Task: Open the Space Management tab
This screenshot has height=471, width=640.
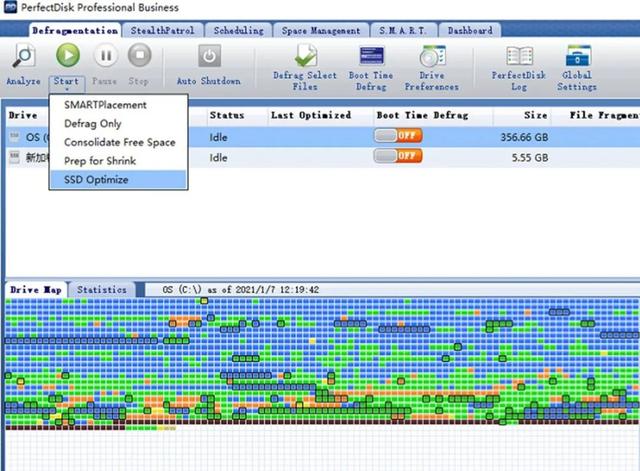Action: click(x=321, y=31)
